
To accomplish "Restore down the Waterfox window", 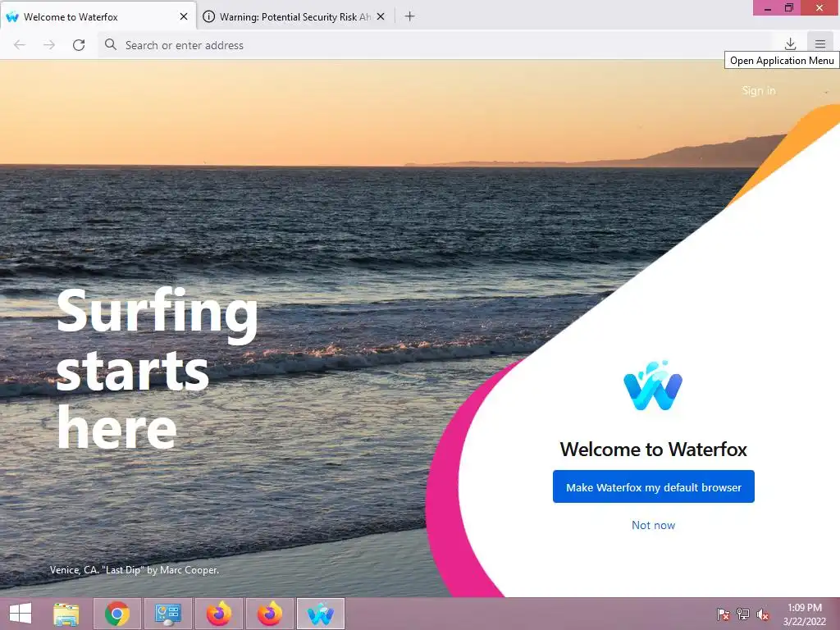I will 789,7.
